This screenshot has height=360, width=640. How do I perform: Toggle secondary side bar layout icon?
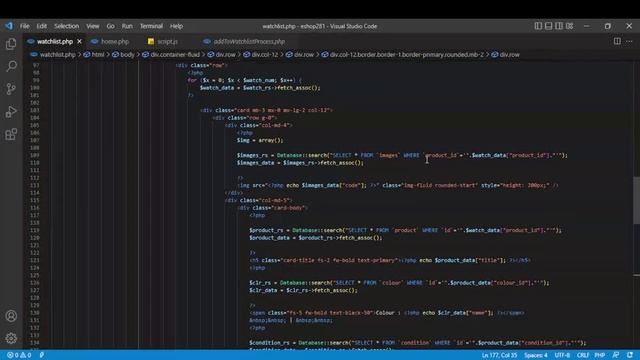coord(559,26)
